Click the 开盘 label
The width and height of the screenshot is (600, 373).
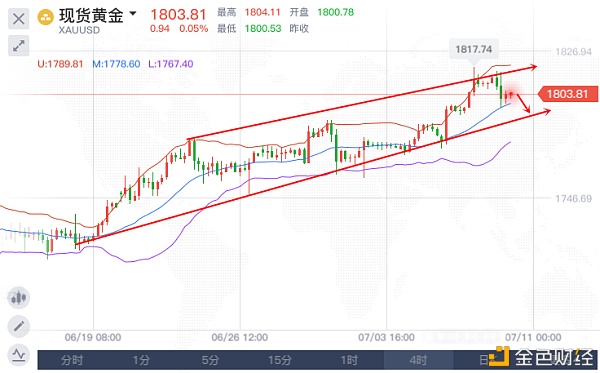coord(299,12)
